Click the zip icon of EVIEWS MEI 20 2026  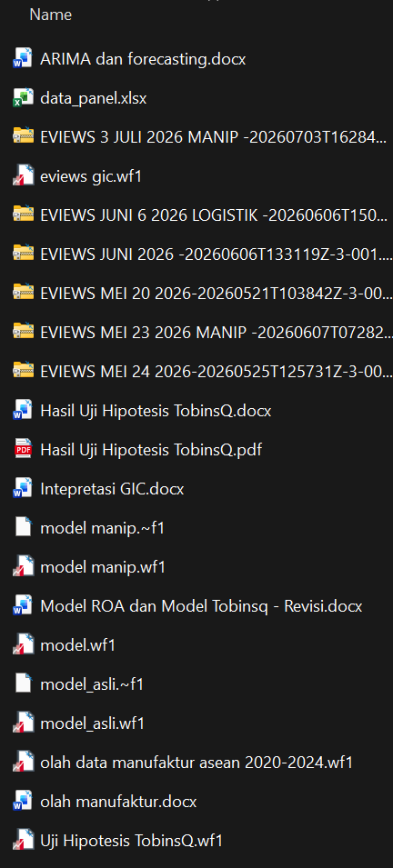pos(23,294)
